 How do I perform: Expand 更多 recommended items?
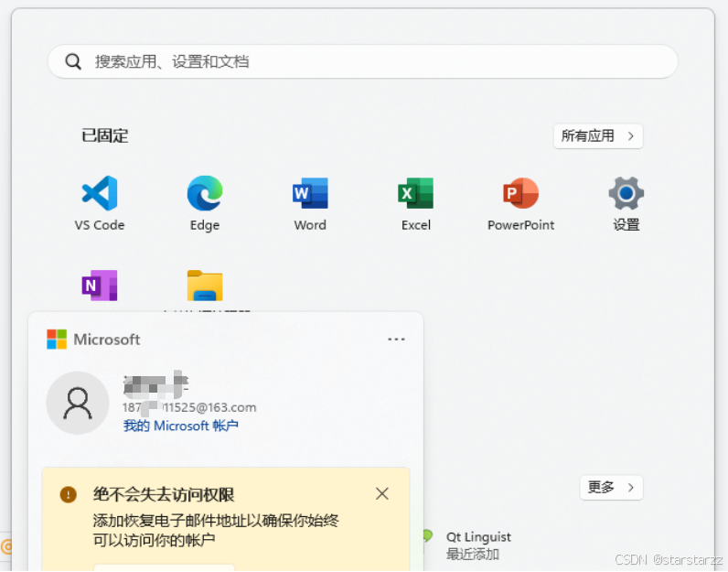tap(611, 488)
